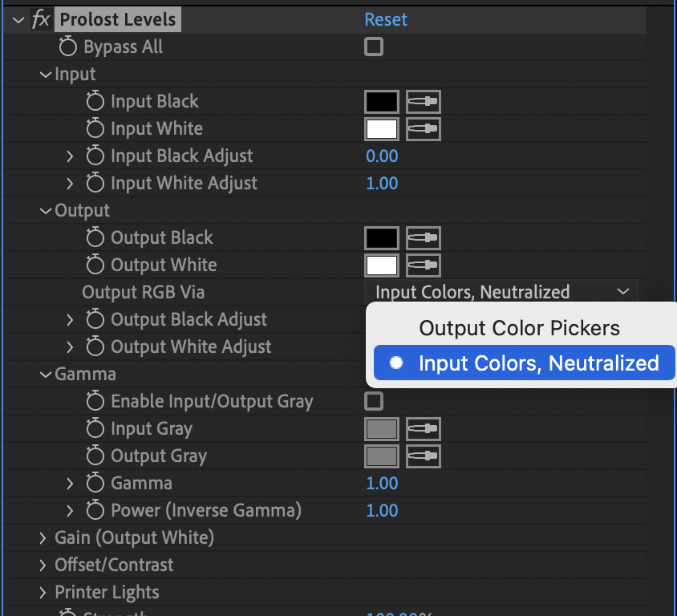Image resolution: width=677 pixels, height=616 pixels.
Task: Collapse the Prolost Levels effect
Action: [18, 20]
